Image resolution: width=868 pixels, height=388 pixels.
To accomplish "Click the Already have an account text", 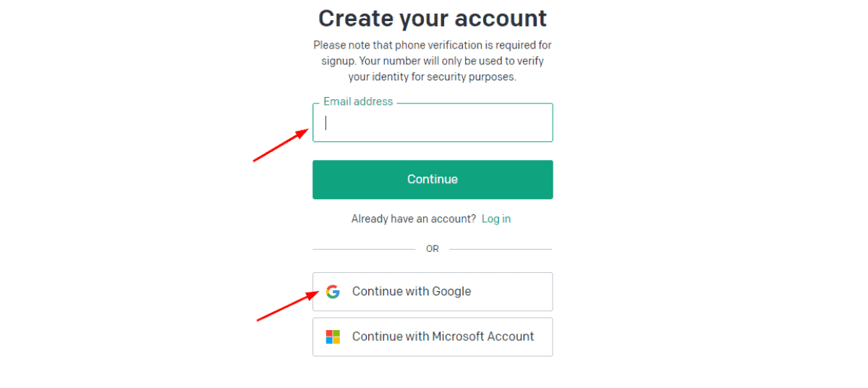I will click(x=414, y=219).
